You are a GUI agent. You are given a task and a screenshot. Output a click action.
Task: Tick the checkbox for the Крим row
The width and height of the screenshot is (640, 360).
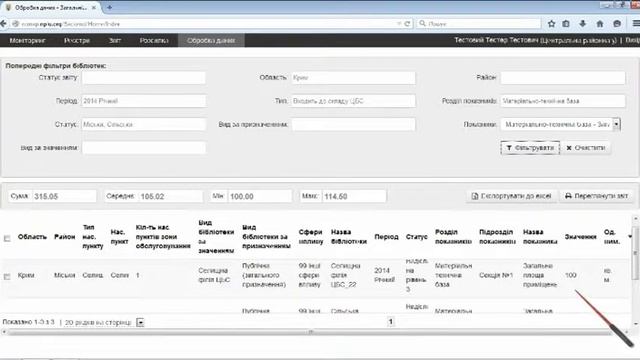[x=7, y=277]
